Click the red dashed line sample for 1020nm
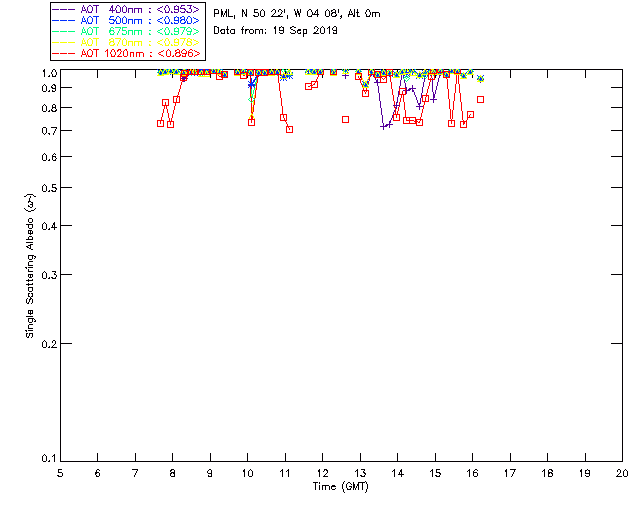 pos(64,53)
